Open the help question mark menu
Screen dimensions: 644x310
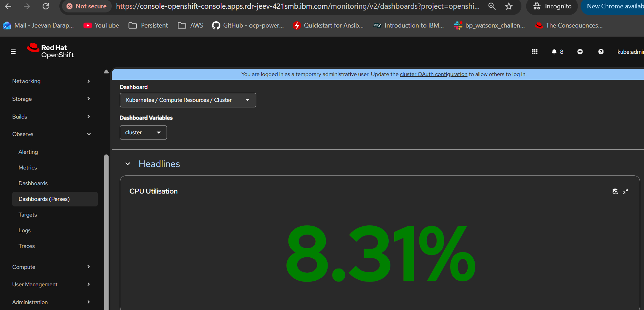pos(601,52)
